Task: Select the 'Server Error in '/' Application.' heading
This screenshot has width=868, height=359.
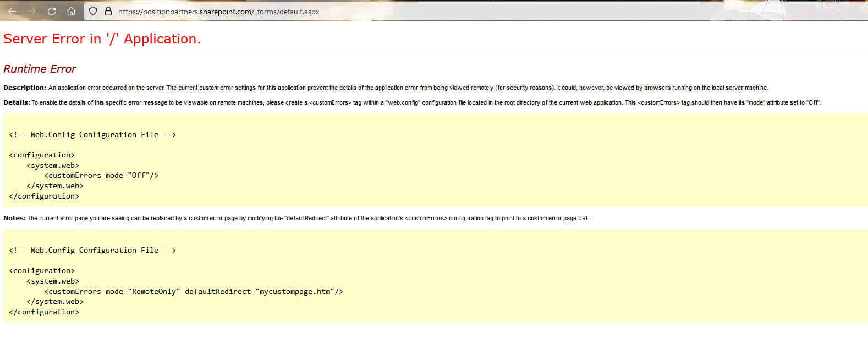Action: tap(102, 39)
